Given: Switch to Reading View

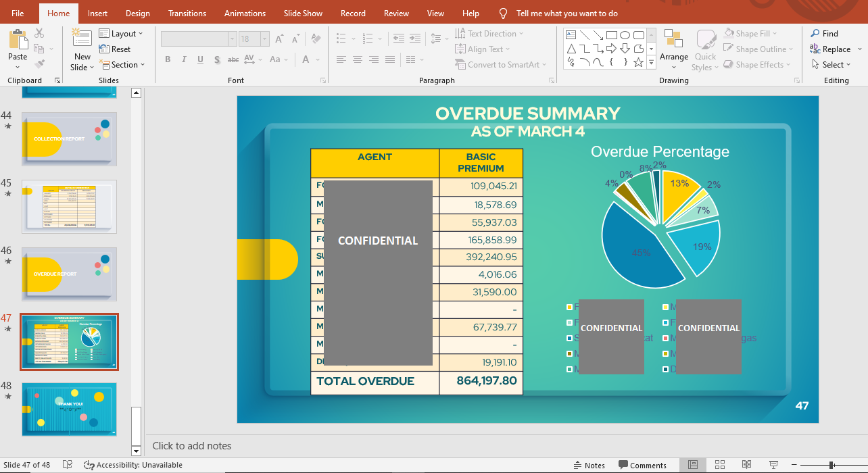Looking at the screenshot, I should 746,465.
